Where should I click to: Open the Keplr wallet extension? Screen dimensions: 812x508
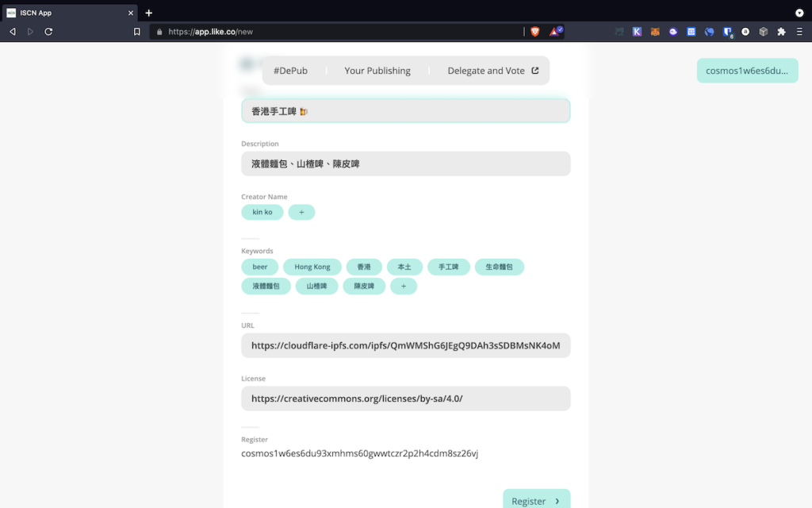636,31
